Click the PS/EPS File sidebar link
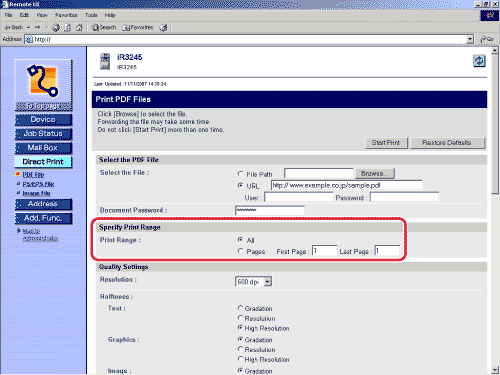The width and height of the screenshot is (500, 375). click(38, 184)
